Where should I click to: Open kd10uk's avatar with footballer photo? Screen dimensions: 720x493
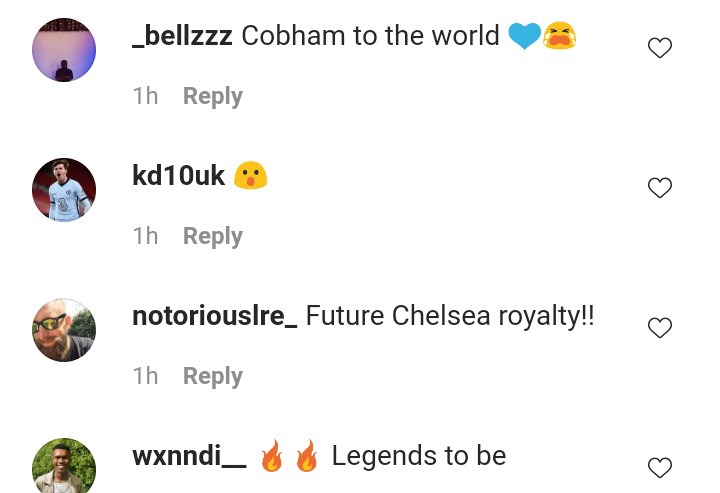(x=64, y=190)
